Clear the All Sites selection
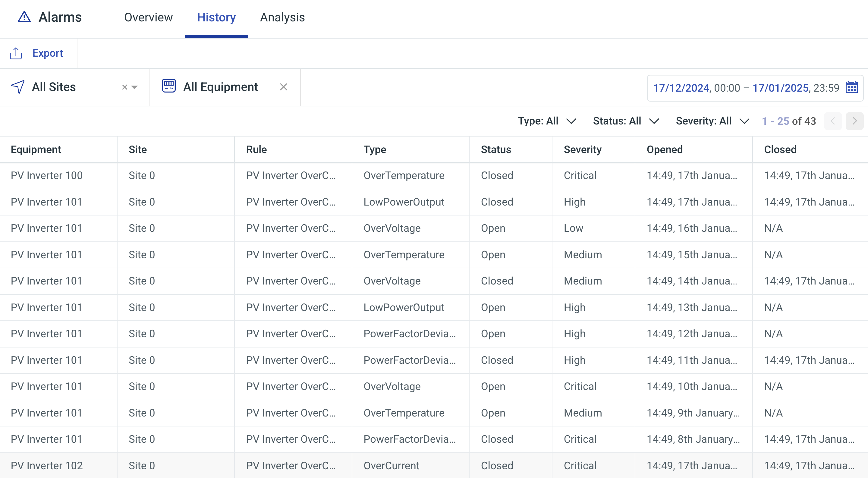868x478 pixels. (125, 87)
